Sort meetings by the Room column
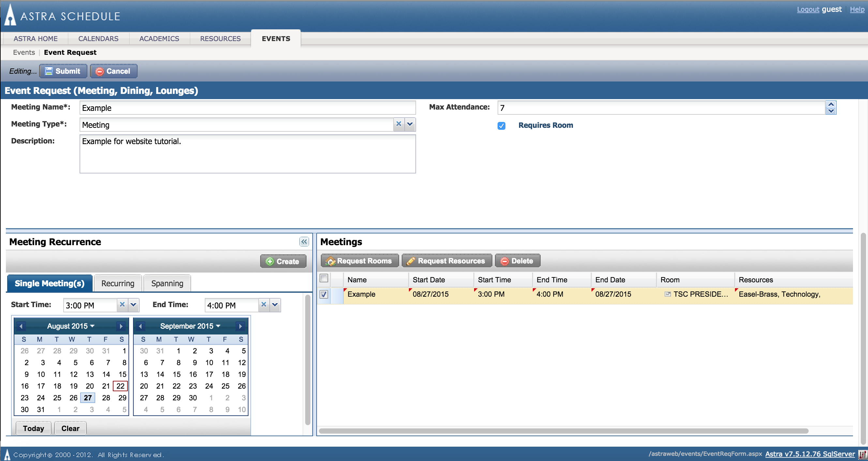868x461 pixels. [695, 279]
